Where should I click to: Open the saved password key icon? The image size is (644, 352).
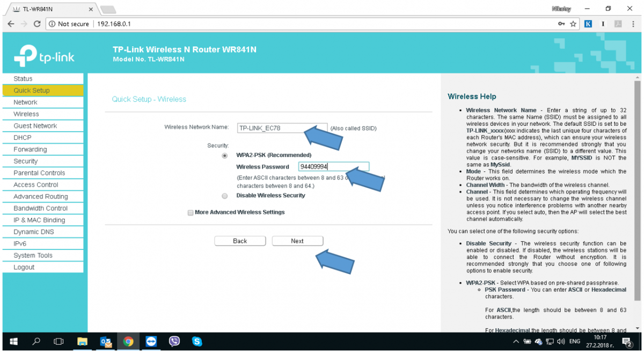(x=561, y=24)
